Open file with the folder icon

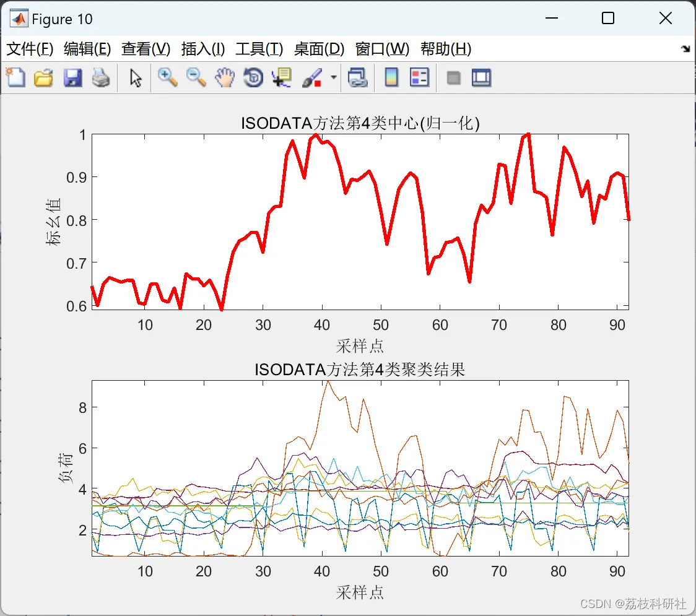[43, 78]
